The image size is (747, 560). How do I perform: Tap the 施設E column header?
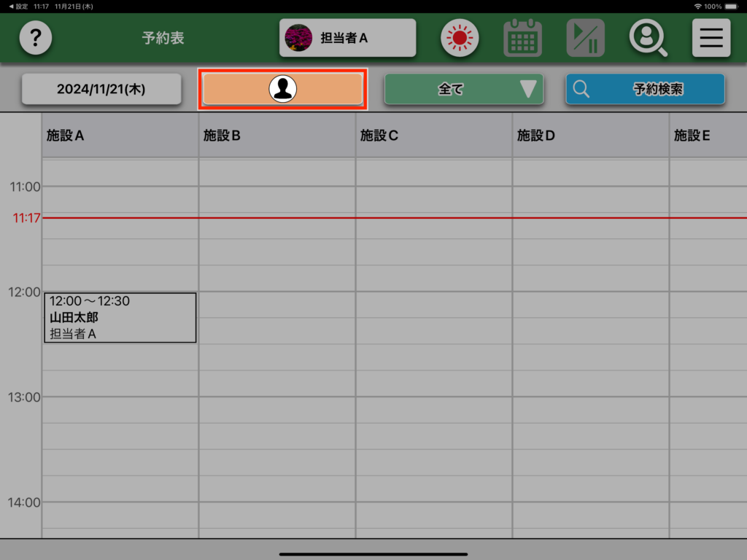tap(708, 135)
